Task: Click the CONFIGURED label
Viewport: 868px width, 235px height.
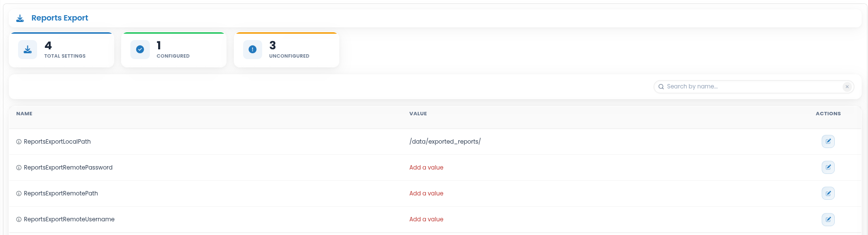Action: pos(173,56)
